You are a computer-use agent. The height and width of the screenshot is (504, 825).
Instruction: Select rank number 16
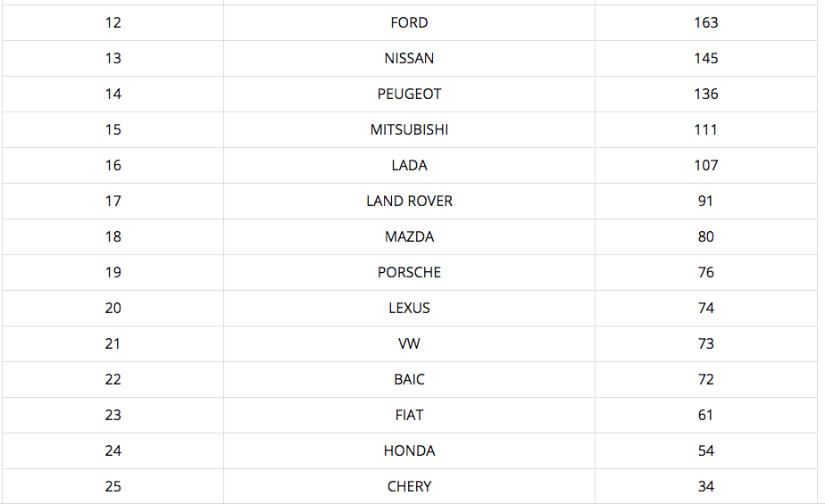click(113, 166)
